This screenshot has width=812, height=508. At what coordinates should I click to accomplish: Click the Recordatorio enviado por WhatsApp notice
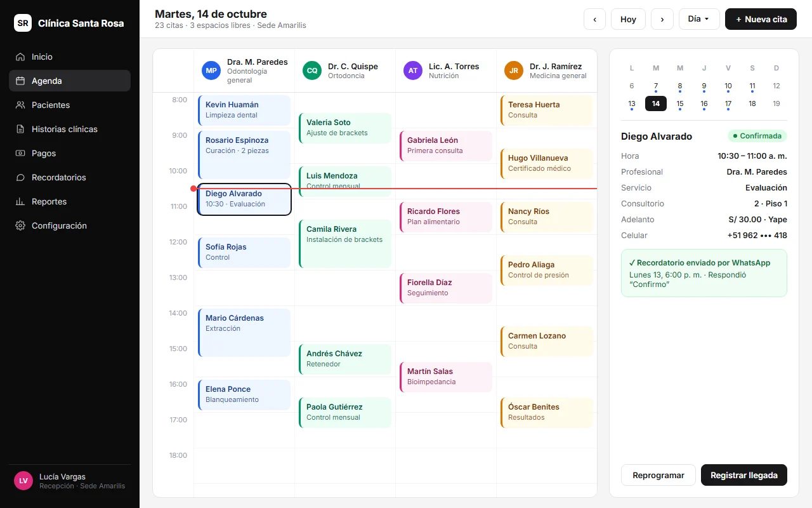click(x=704, y=273)
